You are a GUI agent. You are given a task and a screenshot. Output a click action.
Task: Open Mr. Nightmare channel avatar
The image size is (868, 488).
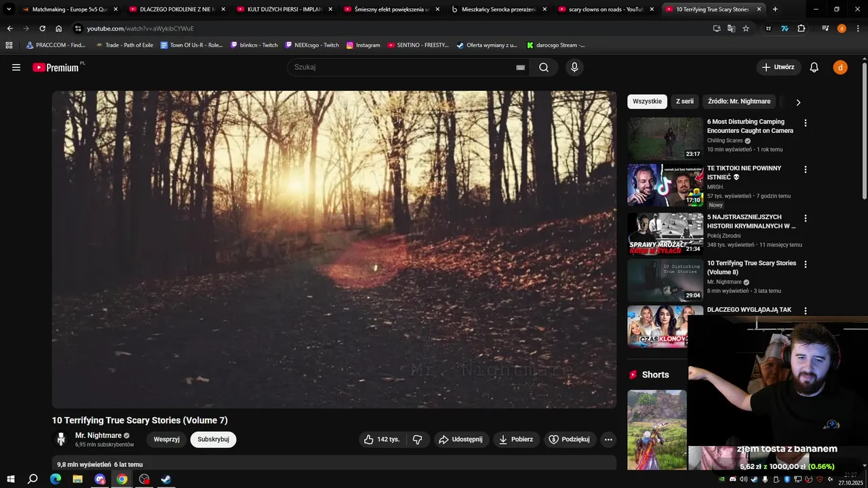pyautogui.click(x=61, y=439)
